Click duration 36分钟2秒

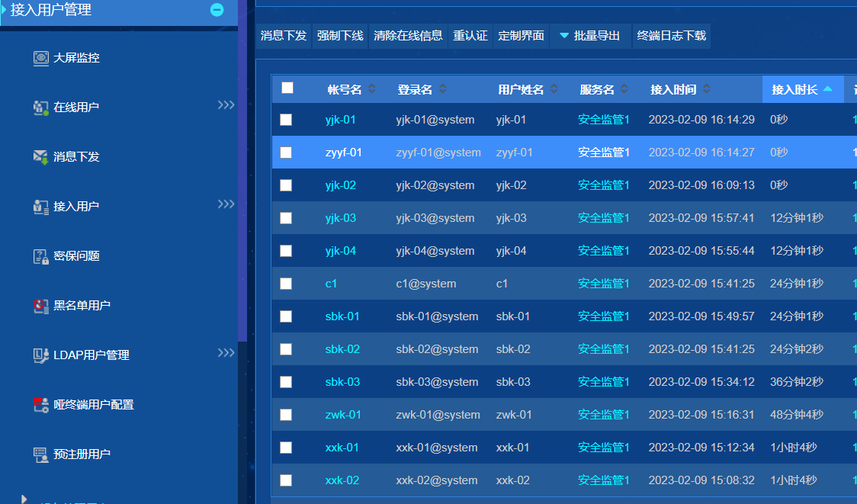796,382
